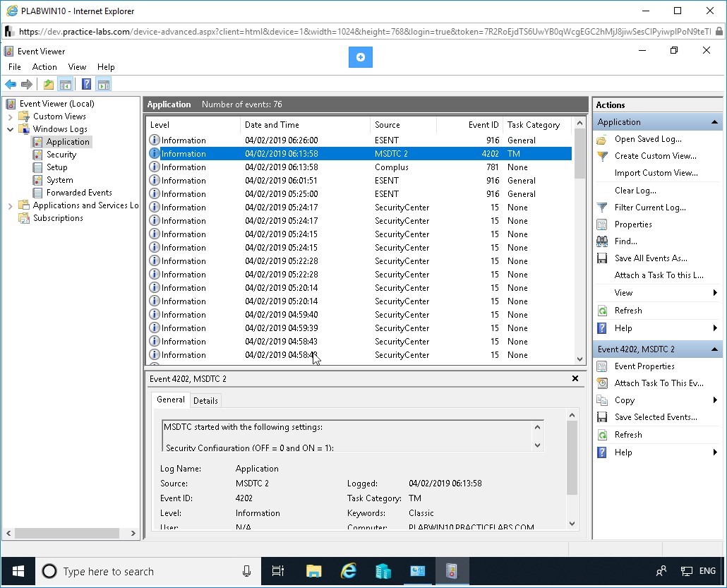Viewport: 727px width, 588px height.
Task: Click the blue plus button at top
Action: pyautogui.click(x=360, y=57)
